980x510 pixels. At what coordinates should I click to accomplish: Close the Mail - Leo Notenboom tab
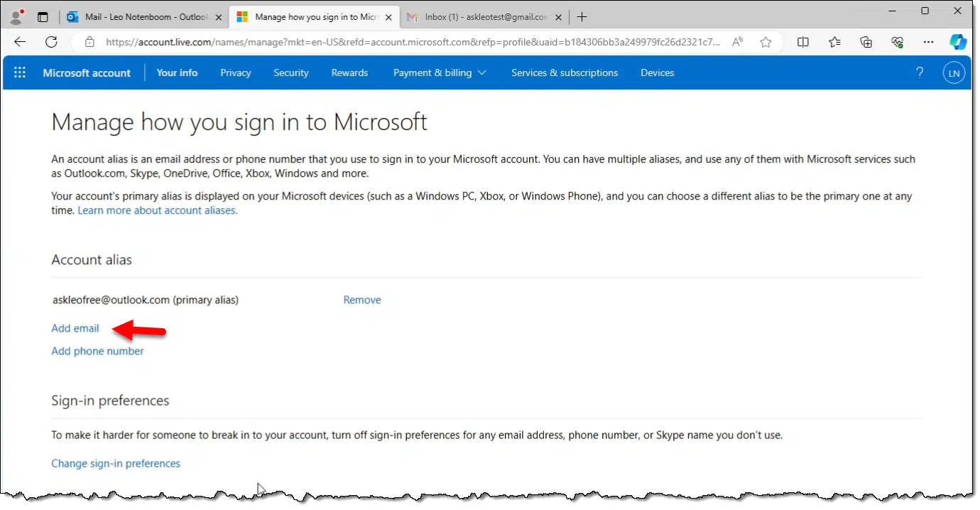[218, 17]
